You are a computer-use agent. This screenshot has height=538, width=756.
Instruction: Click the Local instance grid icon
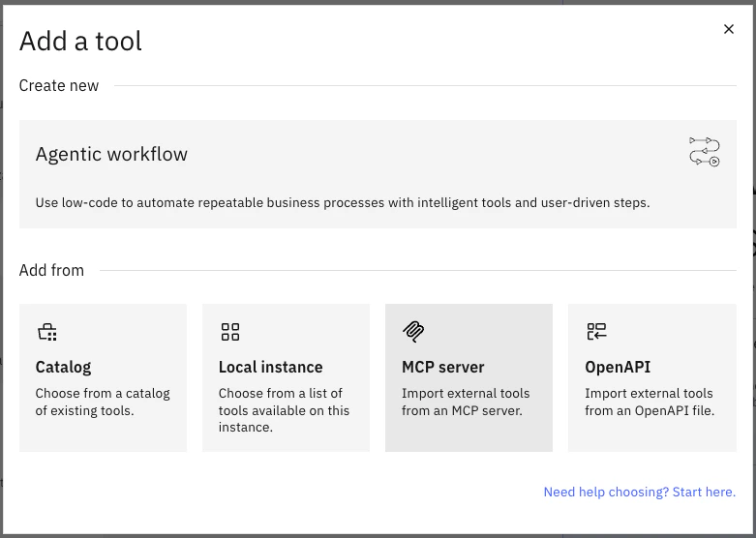pyautogui.click(x=230, y=333)
